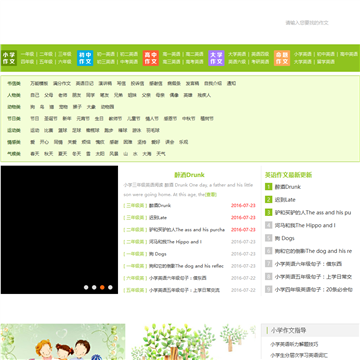Select the first carousel dot in slideshow

[x=86, y=287]
